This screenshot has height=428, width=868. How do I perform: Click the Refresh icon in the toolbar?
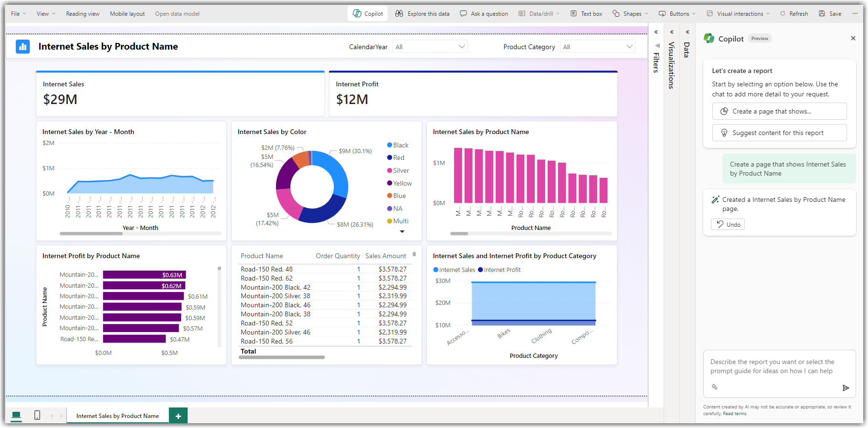point(783,13)
